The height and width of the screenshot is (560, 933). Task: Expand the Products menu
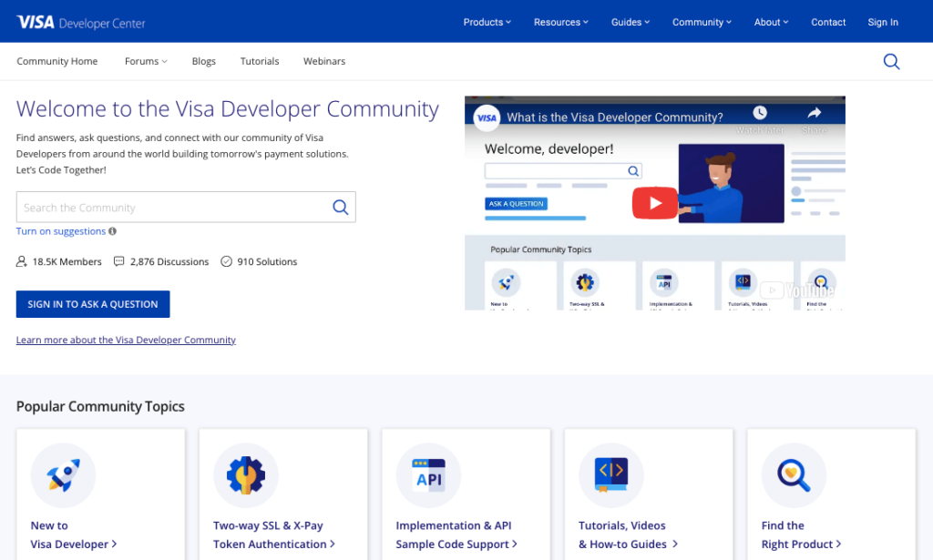click(x=487, y=22)
